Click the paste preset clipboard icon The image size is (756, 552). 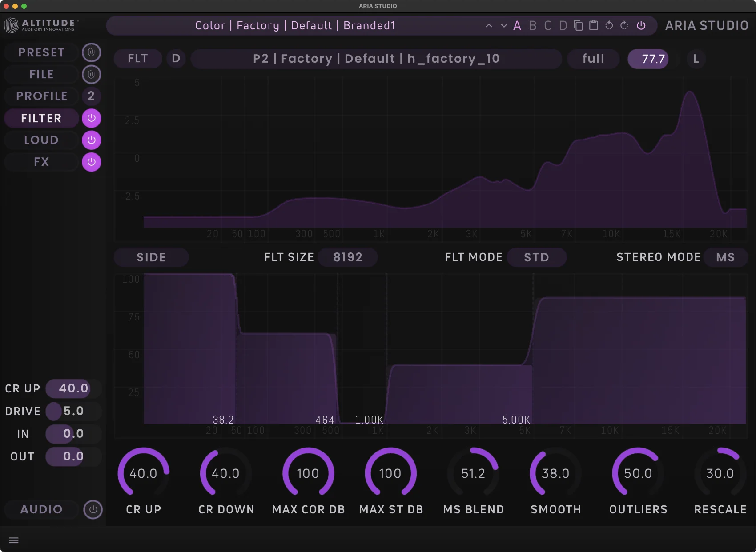[593, 26]
